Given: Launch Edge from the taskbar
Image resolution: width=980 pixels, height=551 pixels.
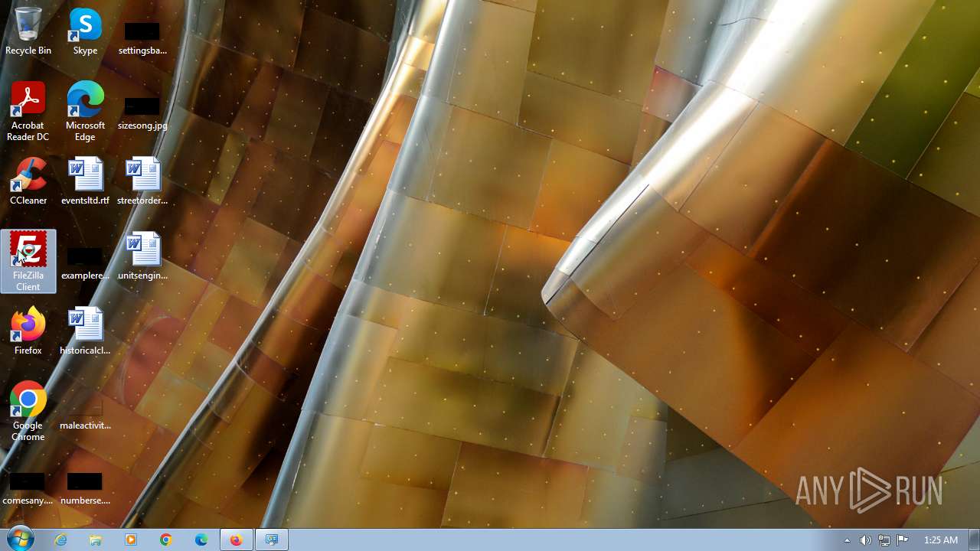Looking at the screenshot, I should [x=201, y=540].
